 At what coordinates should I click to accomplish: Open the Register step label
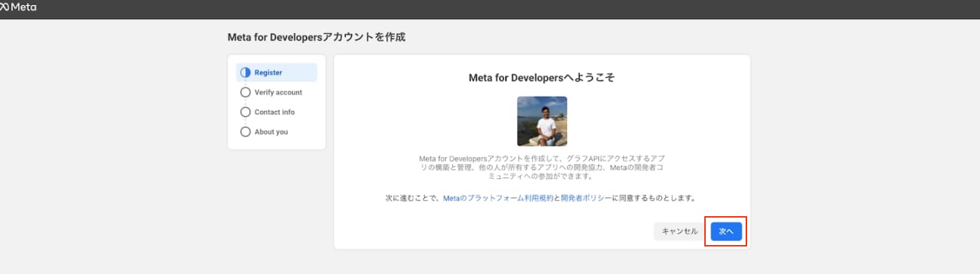point(268,72)
